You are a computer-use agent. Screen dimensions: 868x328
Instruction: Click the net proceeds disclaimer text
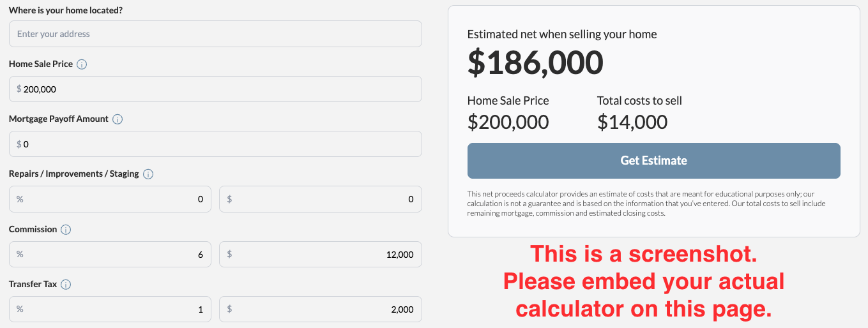[646, 204]
